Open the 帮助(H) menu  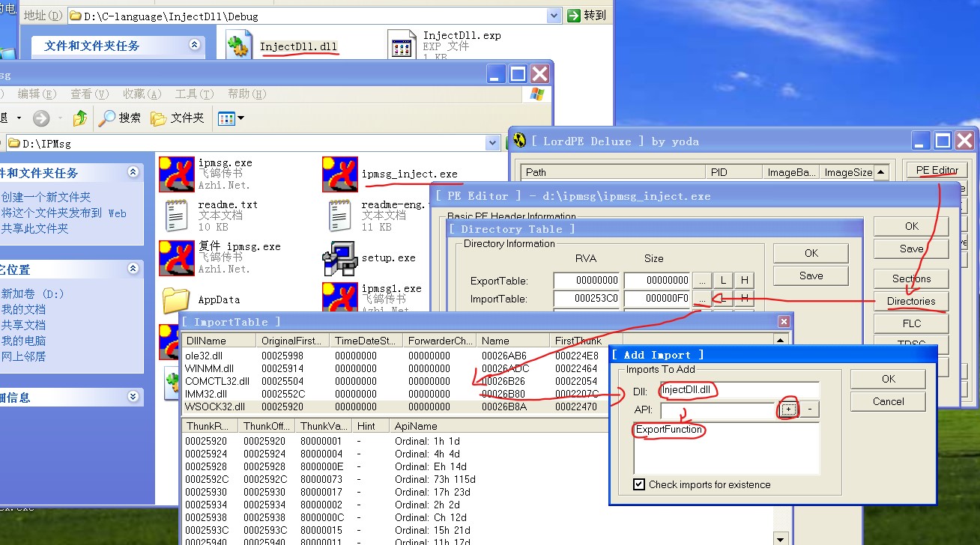pos(246,94)
